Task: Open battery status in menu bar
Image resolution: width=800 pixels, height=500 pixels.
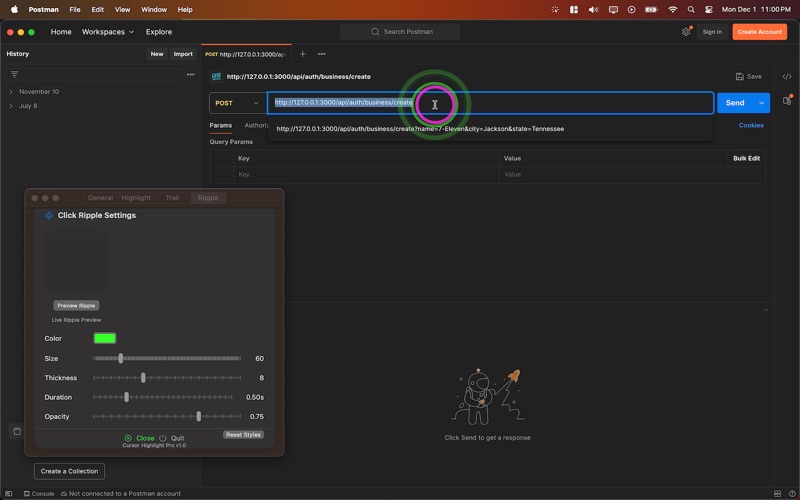Action: point(652,9)
